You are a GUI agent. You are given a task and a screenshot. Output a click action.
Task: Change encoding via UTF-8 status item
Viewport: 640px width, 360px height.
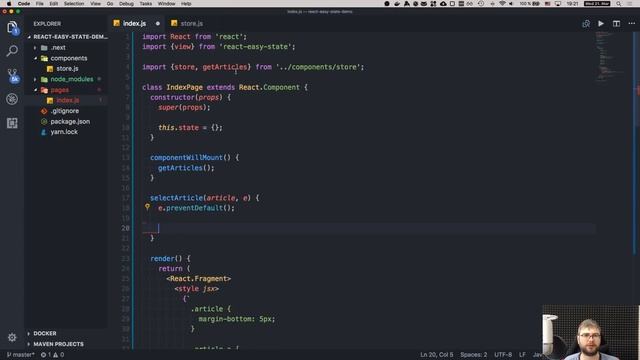point(503,355)
